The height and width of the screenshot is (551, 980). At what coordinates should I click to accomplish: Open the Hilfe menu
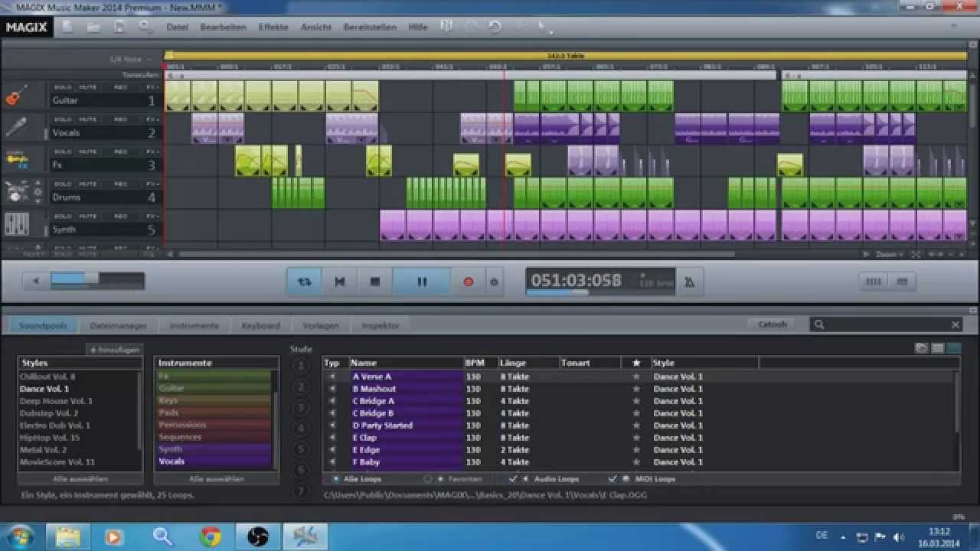coord(418,27)
